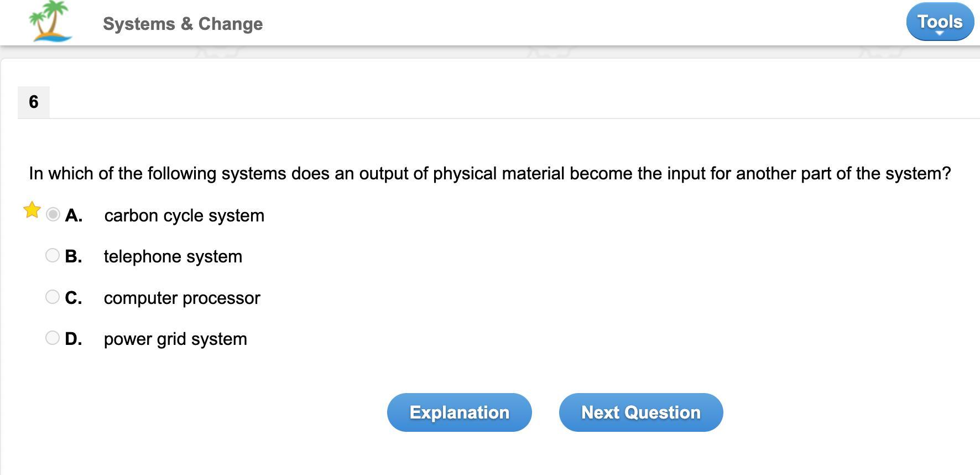This screenshot has height=475, width=980.
Task: Click the question number 6 box
Action: (34, 102)
